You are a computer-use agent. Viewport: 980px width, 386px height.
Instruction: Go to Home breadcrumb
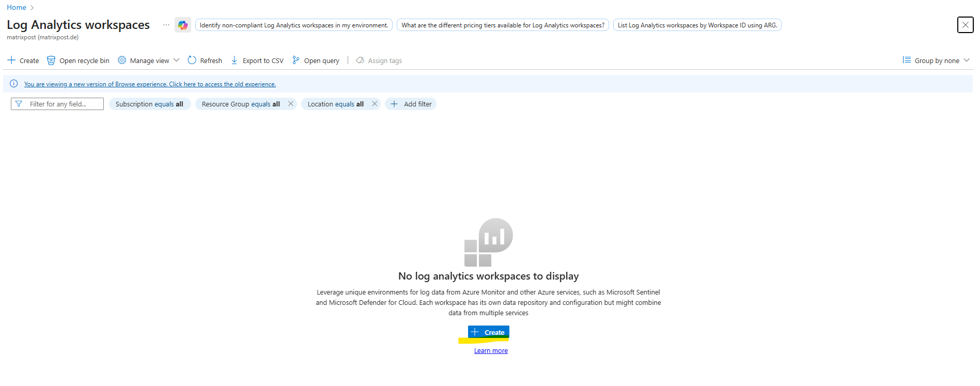17,7
